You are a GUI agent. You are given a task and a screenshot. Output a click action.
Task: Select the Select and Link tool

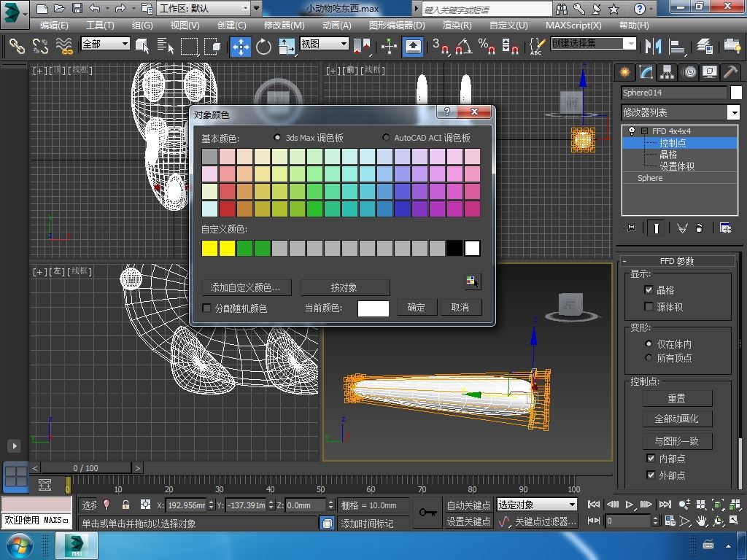pyautogui.click(x=17, y=46)
